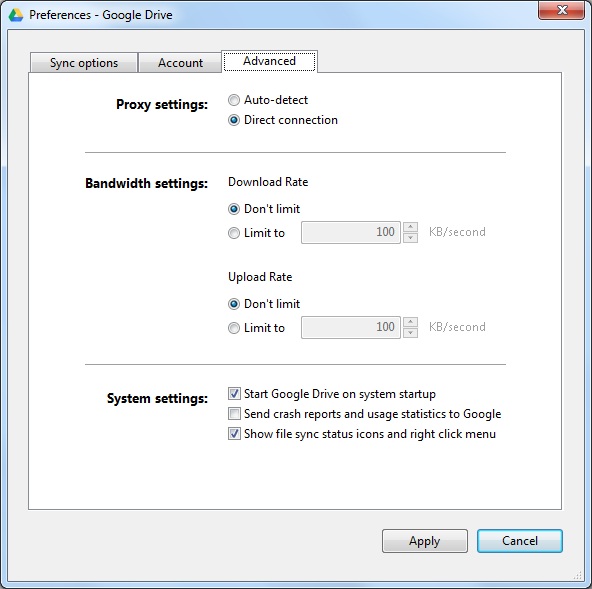The image size is (592, 589).
Task: Decrease the upload rate limit with down arrow
Action: [410, 333]
